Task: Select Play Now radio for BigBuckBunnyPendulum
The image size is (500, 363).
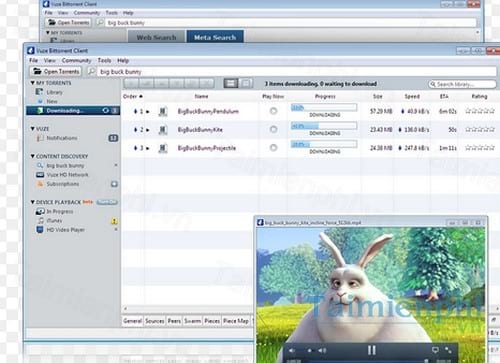Action: point(273,111)
